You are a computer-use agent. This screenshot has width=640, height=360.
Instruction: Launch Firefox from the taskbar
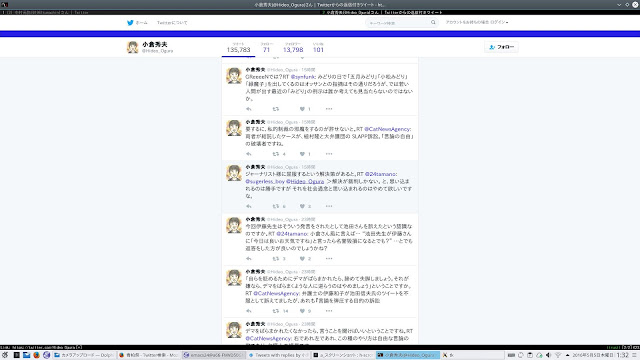coord(36,355)
